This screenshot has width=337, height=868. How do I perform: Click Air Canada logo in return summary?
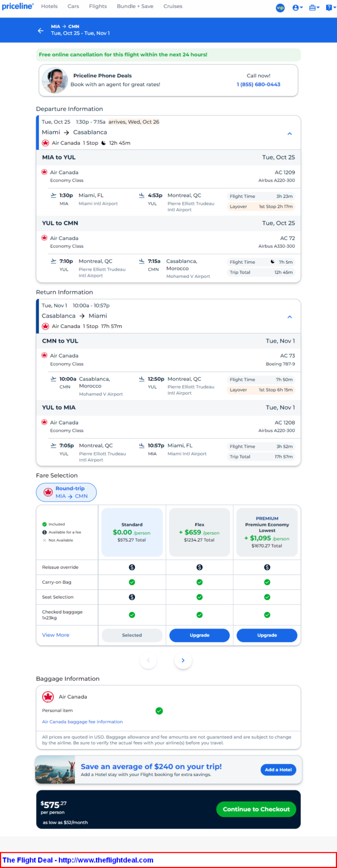[x=45, y=326]
